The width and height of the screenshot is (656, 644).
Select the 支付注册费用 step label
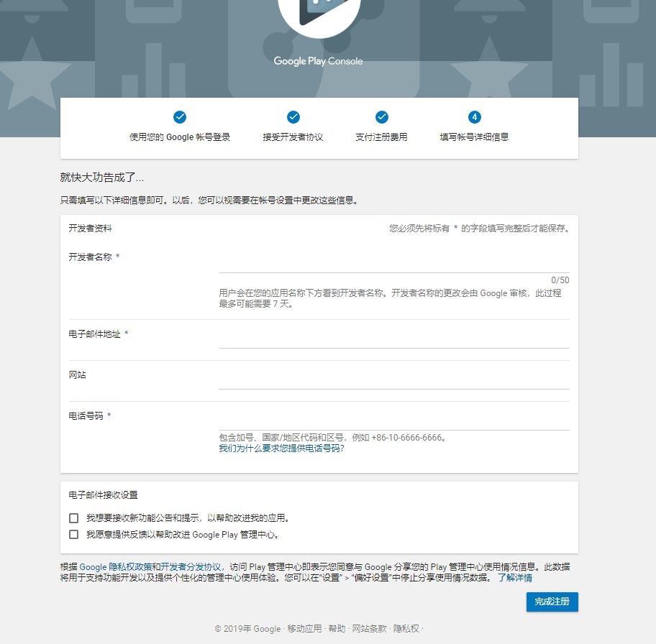tap(381, 137)
